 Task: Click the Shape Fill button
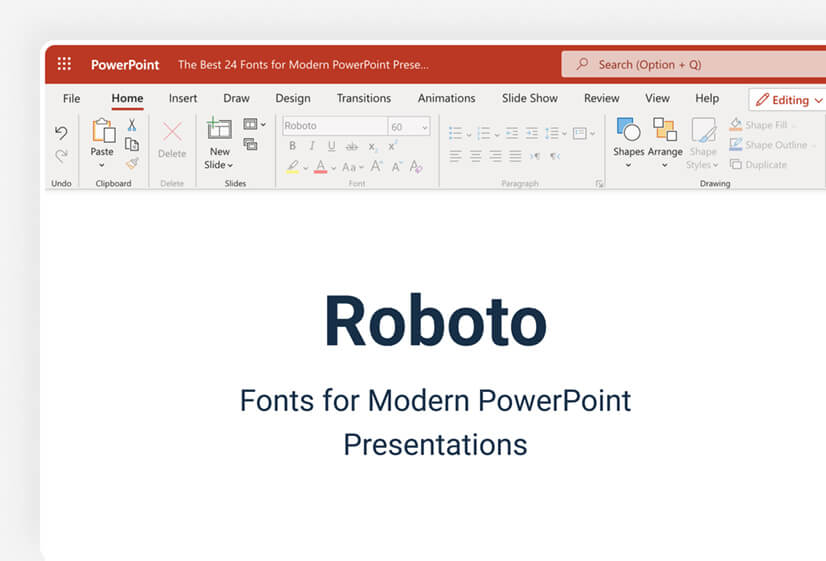click(763, 125)
